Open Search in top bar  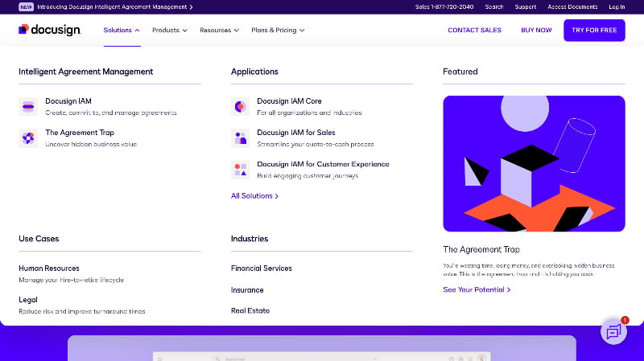pyautogui.click(x=494, y=7)
